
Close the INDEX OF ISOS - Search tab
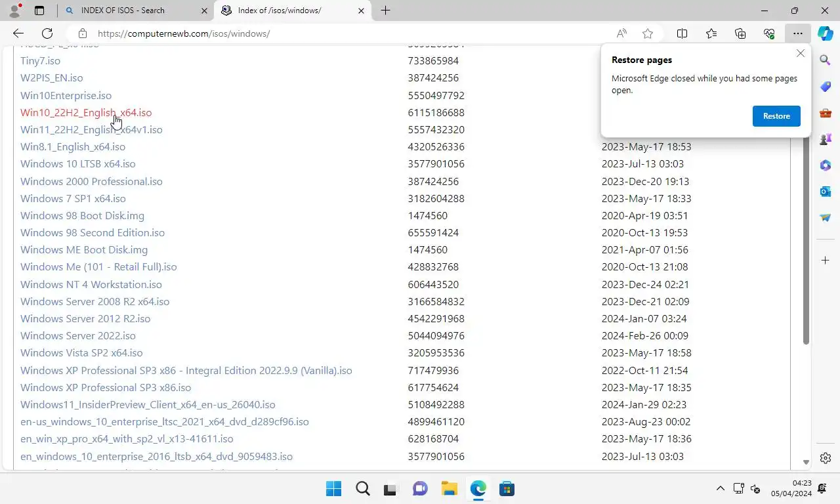204,10
